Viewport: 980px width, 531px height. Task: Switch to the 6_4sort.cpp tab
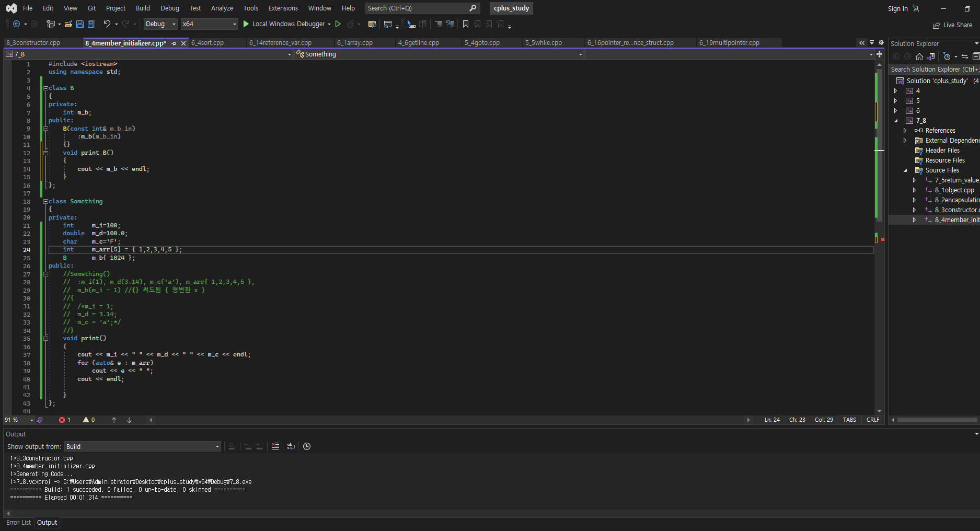click(207, 43)
